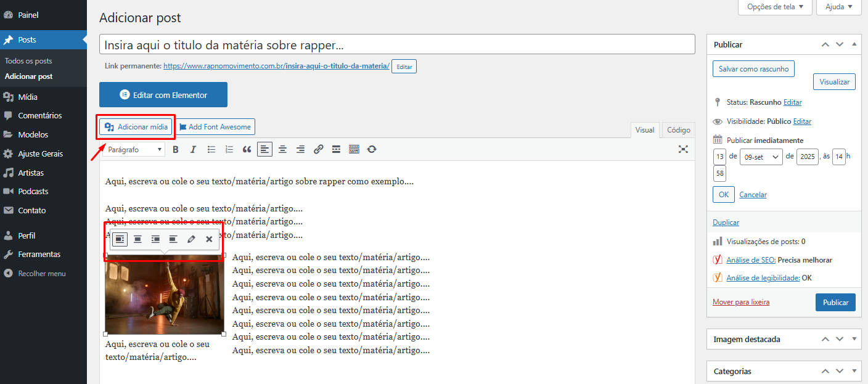Image resolution: width=868 pixels, height=384 pixels.
Task: Enter distraction-free fullscreen writing mode
Action: pos(683,149)
